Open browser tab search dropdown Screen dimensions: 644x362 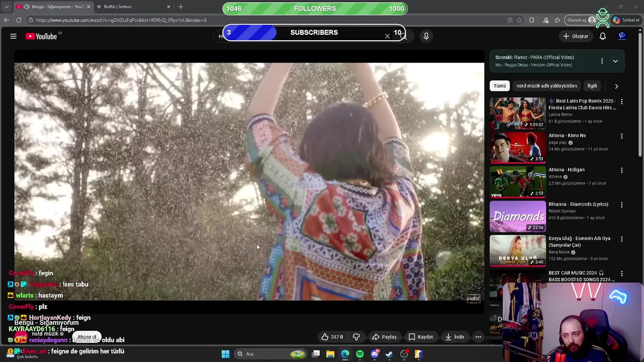7,7
